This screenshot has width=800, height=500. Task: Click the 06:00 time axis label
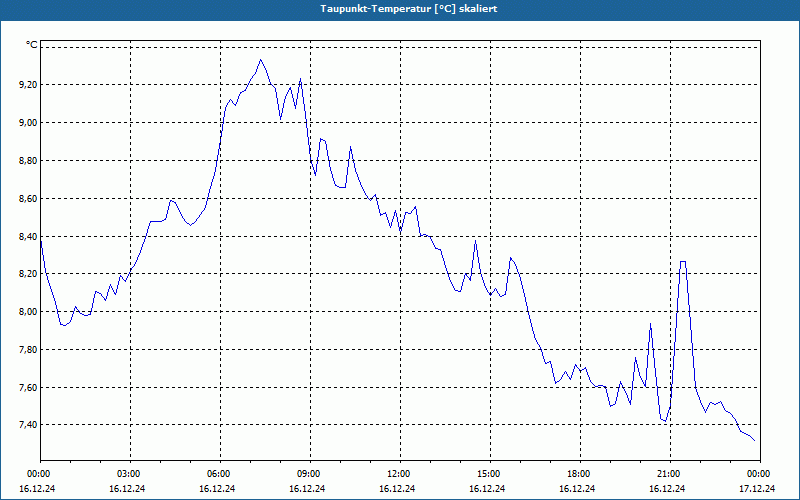(220, 474)
